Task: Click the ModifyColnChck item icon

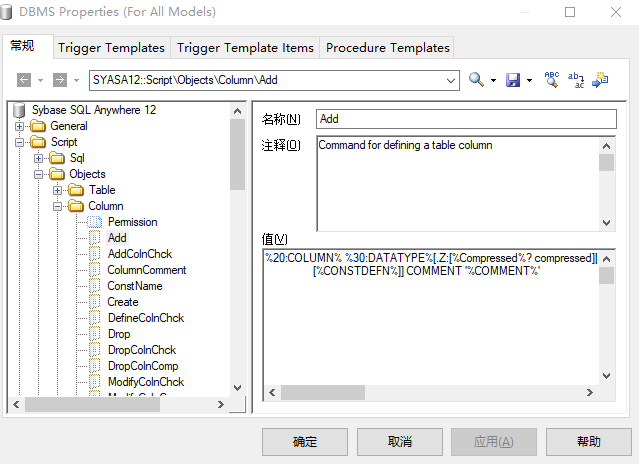Action: (95, 382)
